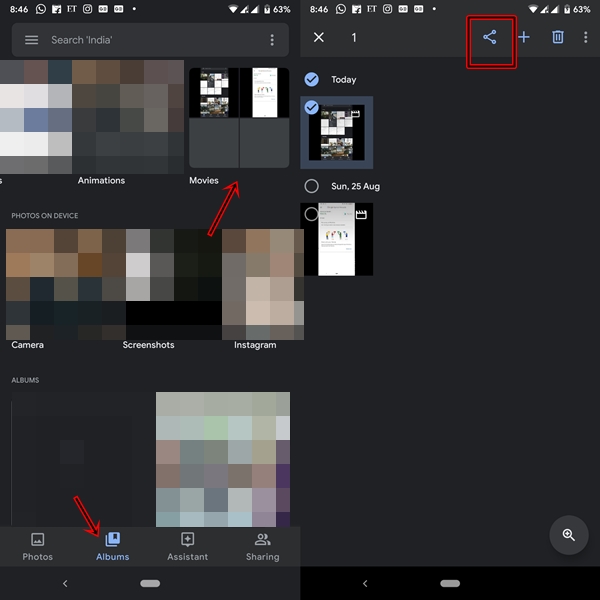Tap the back navigation arrow on left screen
Image resolution: width=600 pixels, height=600 pixels.
coord(65,583)
